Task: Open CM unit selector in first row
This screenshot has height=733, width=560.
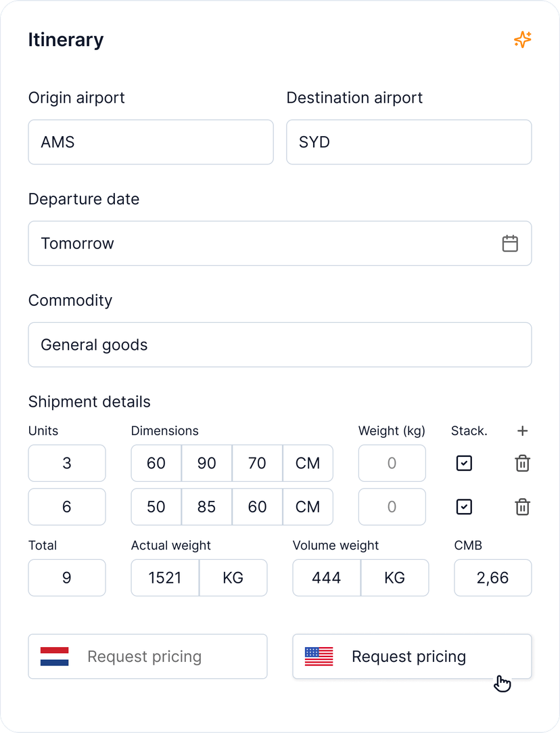Action: [308, 464]
